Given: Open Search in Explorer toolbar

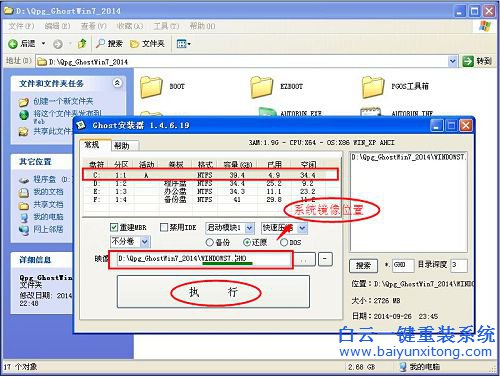Looking at the screenshot, I should (109, 44).
